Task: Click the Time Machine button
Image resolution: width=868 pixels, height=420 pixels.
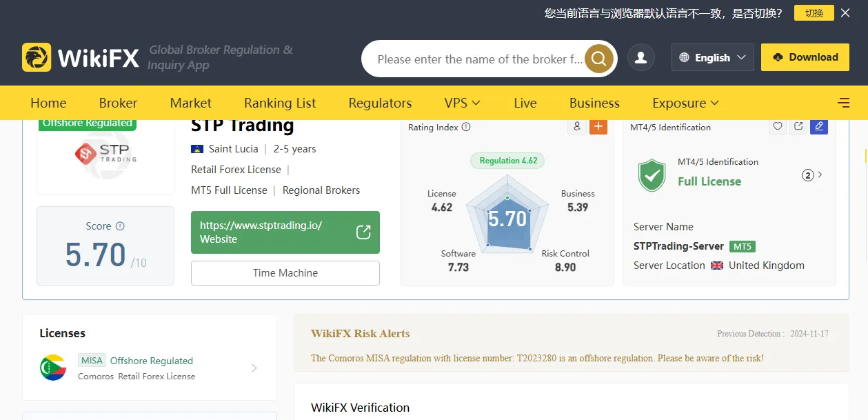Action: tap(285, 273)
